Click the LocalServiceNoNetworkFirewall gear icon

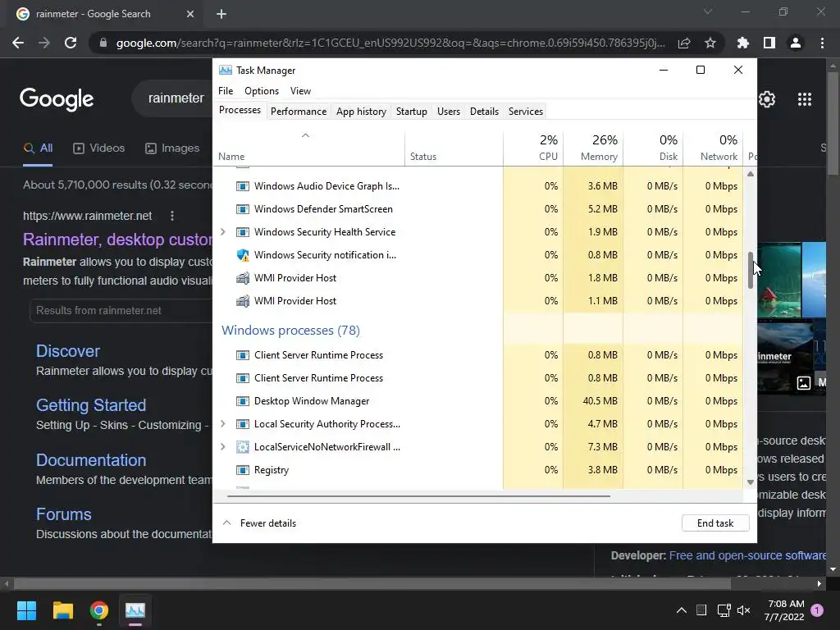[243, 447]
